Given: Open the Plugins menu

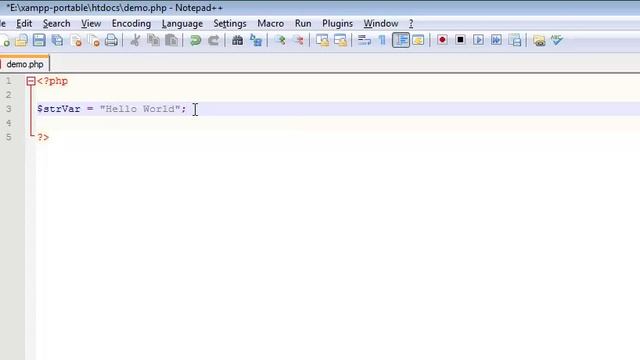Looking at the screenshot, I should [337, 24].
